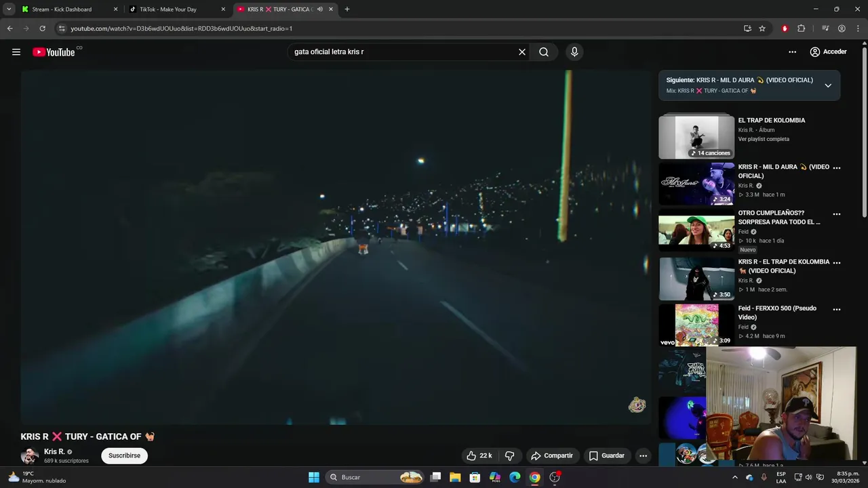Image resolution: width=868 pixels, height=488 pixels.
Task: Open a new browser tab
Action: (x=347, y=9)
